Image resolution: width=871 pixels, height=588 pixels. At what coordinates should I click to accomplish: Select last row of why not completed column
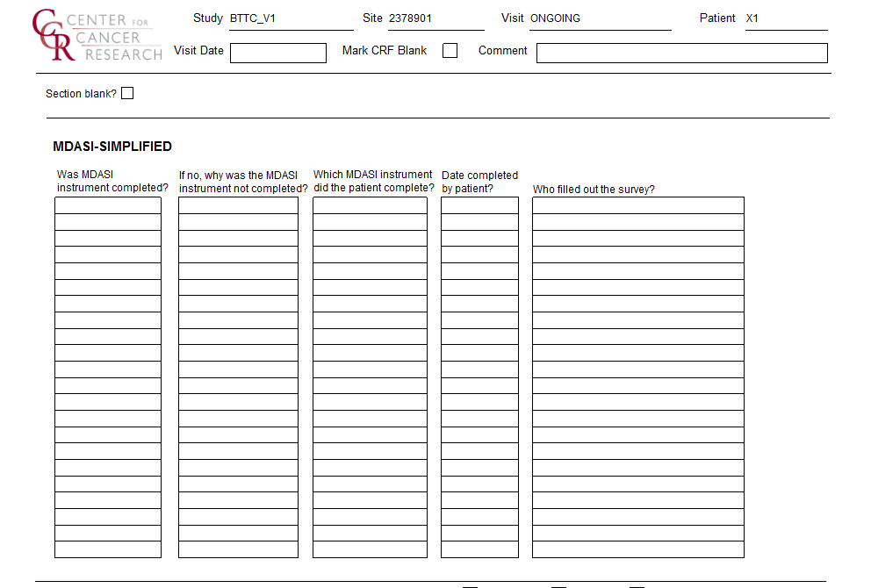coord(238,549)
